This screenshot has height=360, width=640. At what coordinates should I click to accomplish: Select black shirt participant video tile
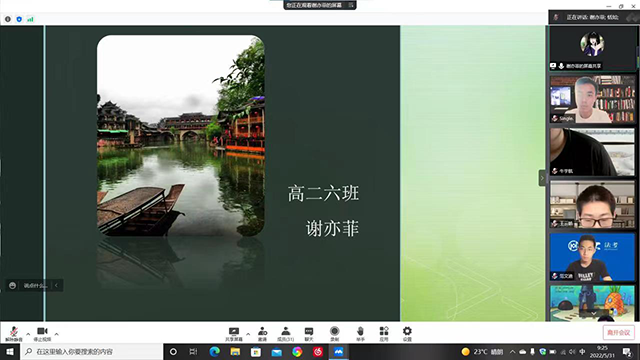click(x=592, y=152)
